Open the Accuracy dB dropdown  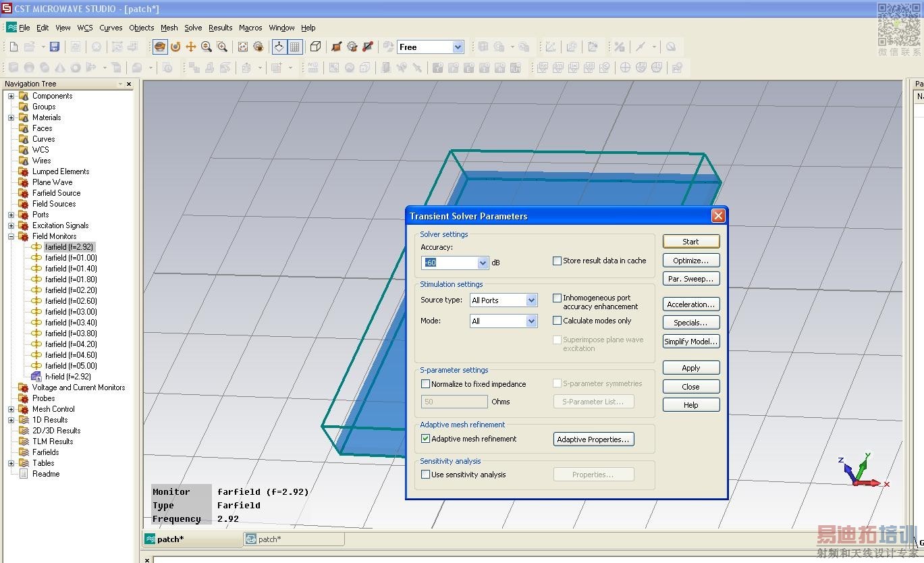[x=483, y=263]
